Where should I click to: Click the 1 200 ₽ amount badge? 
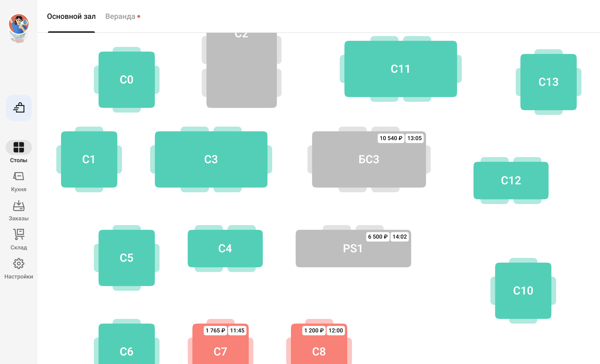pos(314,331)
